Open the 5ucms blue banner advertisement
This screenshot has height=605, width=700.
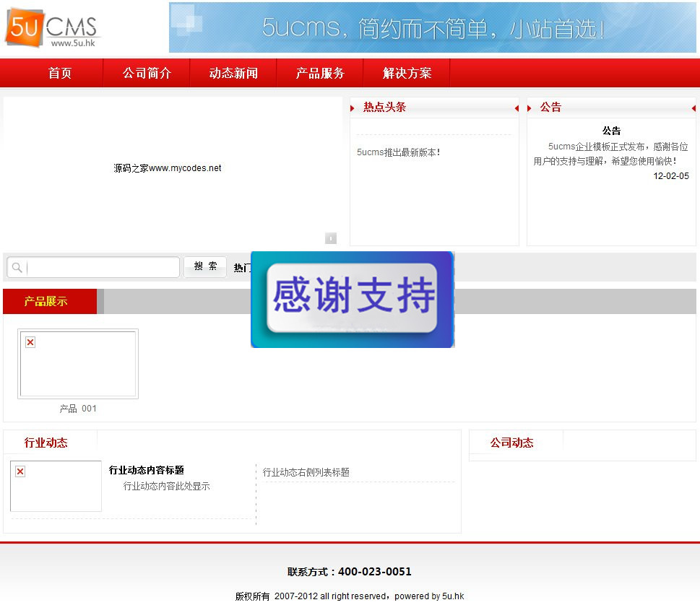[x=432, y=27]
